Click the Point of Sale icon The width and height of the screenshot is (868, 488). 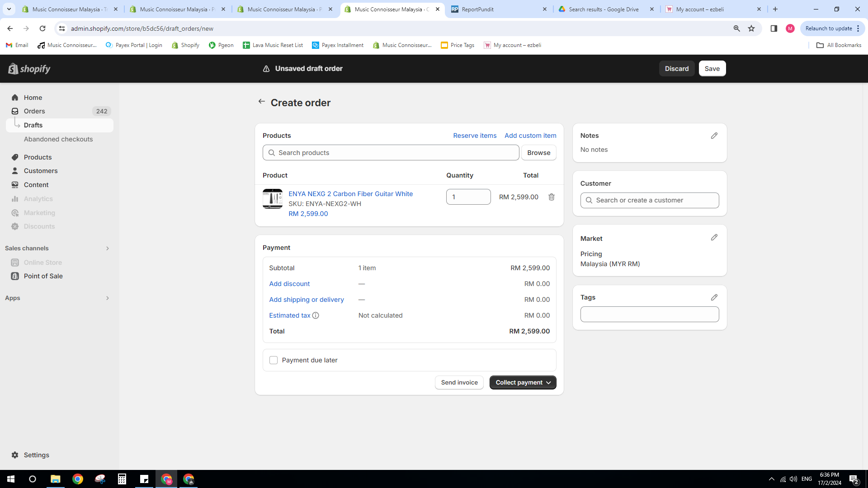(15, 276)
